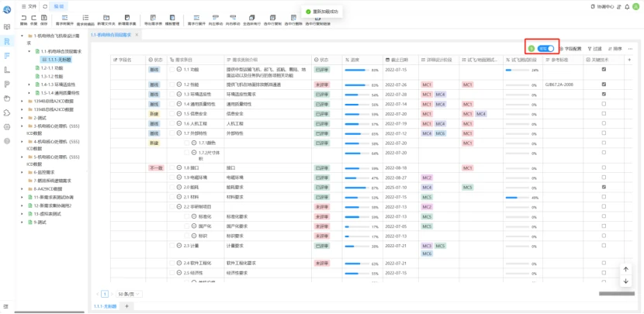Open 协调中心 at the top right
The height and width of the screenshot is (314, 644).
602,6
